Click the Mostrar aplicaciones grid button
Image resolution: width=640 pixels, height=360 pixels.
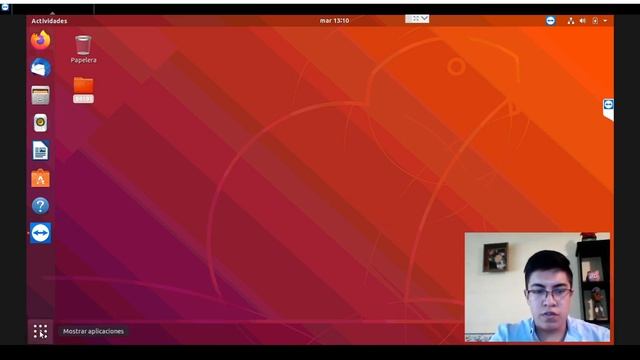[40, 331]
